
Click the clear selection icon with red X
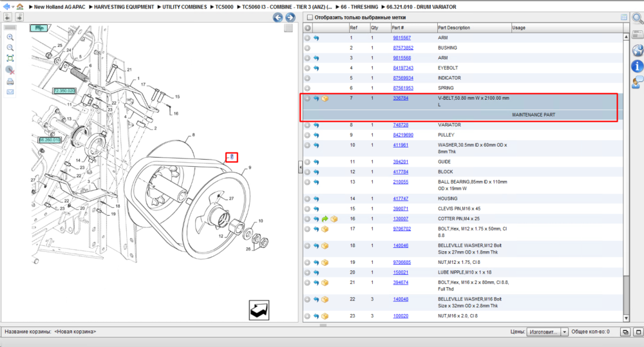click(x=10, y=70)
